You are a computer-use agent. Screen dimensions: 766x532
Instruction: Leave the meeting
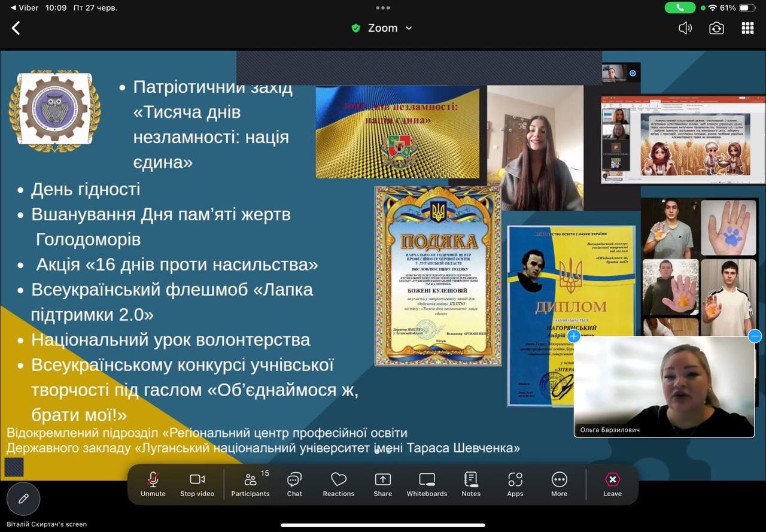click(x=612, y=484)
